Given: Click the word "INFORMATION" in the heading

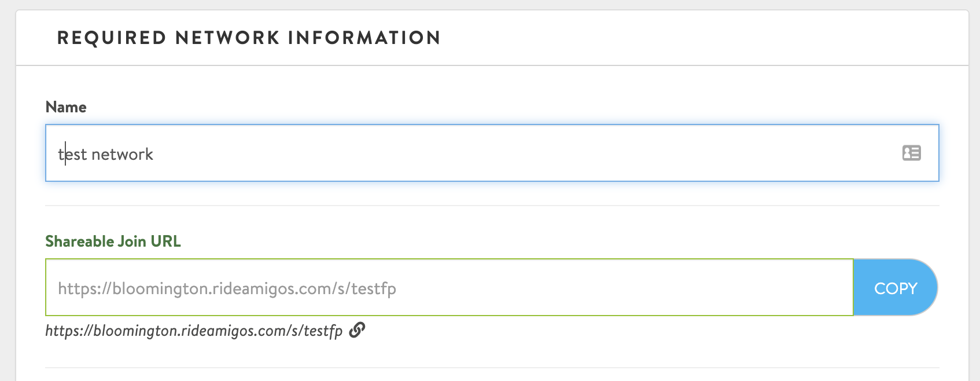Looking at the screenshot, I should click(x=364, y=38).
